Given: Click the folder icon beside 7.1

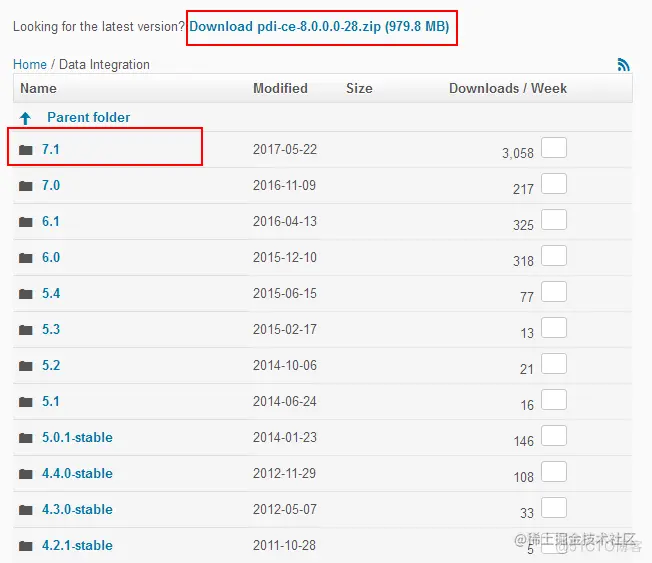Looking at the screenshot, I should [26, 150].
